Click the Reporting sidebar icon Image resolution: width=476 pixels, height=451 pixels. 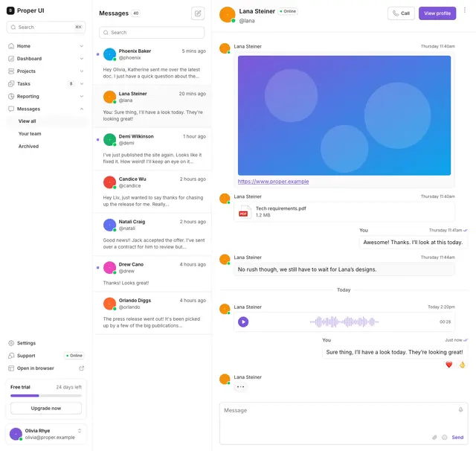coord(11,96)
